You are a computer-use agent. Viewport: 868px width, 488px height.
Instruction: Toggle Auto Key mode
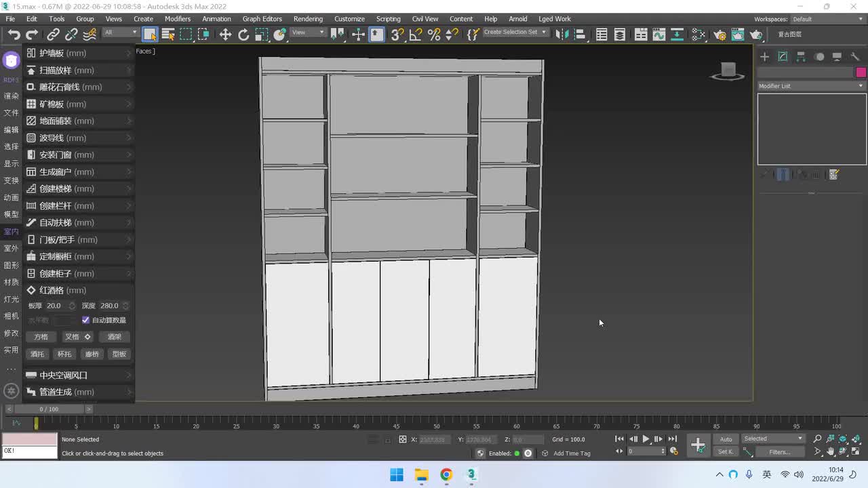[726, 439]
